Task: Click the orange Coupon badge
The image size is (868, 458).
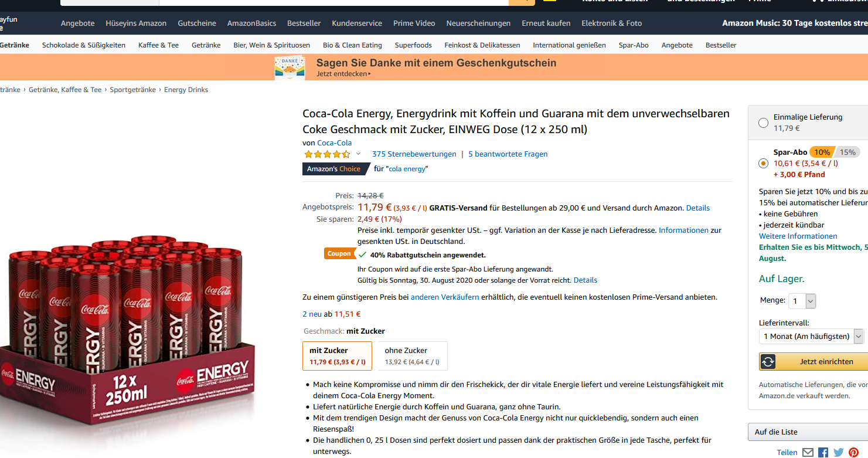Action: (x=339, y=254)
